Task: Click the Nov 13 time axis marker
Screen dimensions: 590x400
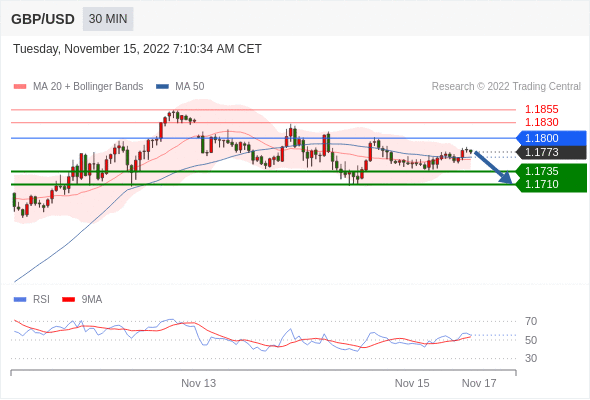Action: click(x=199, y=383)
